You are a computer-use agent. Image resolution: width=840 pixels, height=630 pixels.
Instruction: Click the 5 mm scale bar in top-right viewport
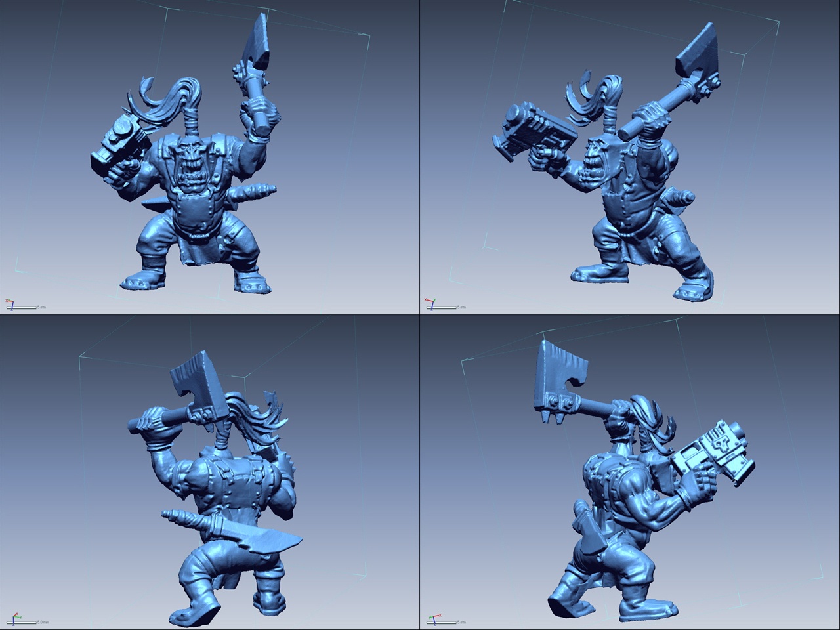click(442, 308)
